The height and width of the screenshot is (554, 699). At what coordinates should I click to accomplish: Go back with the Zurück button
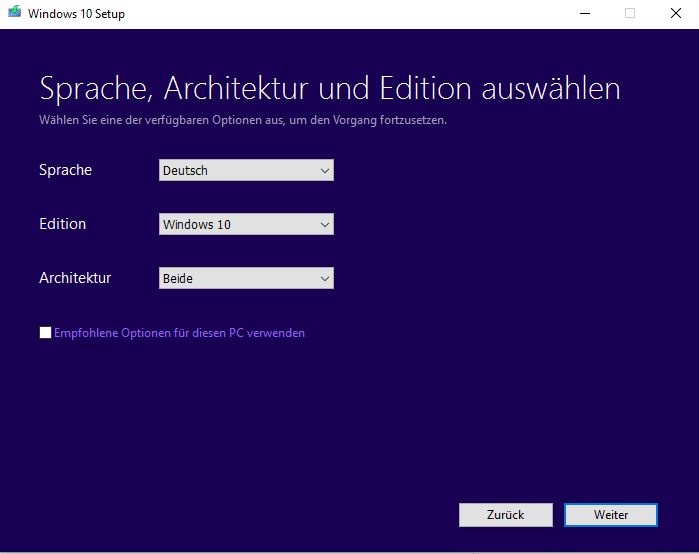click(x=506, y=515)
